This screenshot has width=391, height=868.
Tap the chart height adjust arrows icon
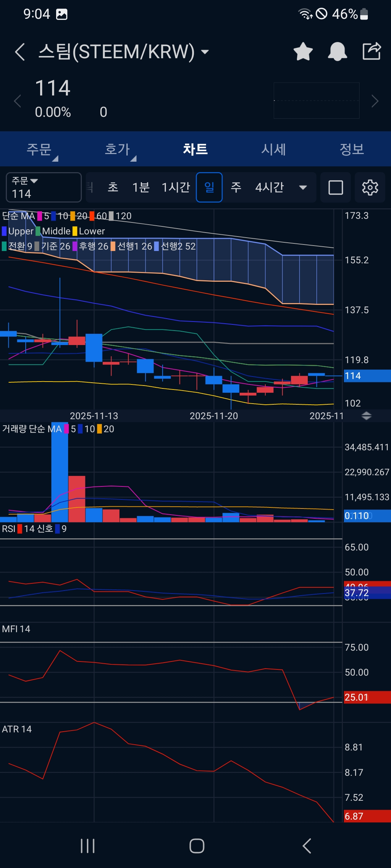click(x=366, y=416)
